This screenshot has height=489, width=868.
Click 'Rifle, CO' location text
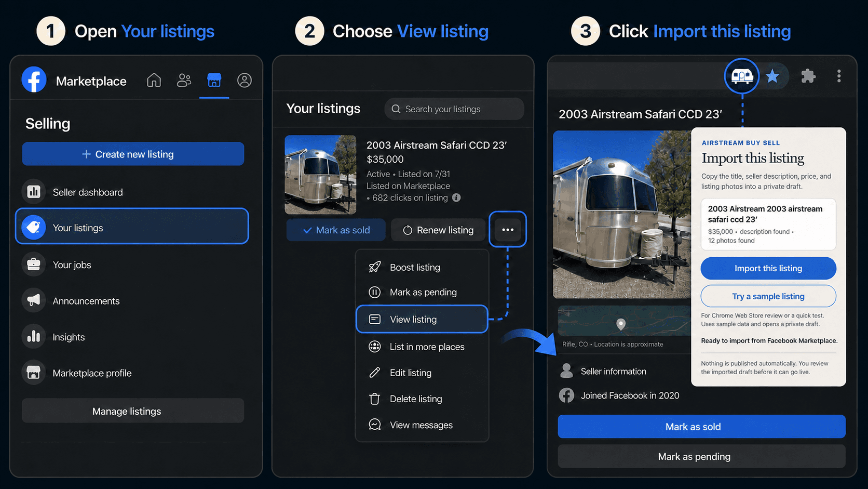pyautogui.click(x=575, y=344)
